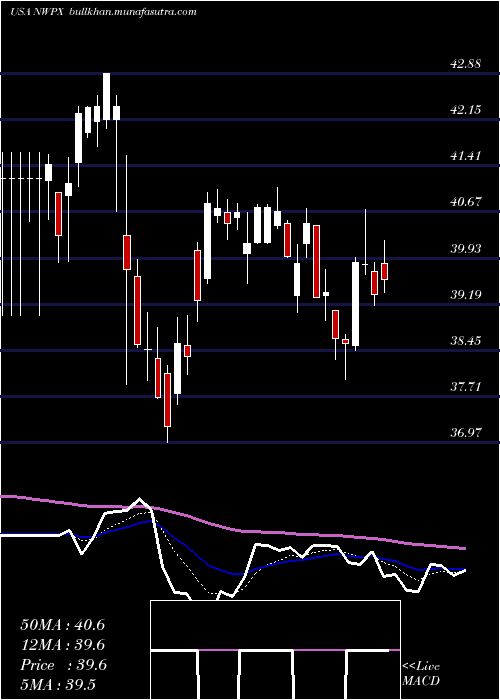This screenshot has width=500, height=700.
Task: Click the 38.45 price axis label
Action: [x=466, y=341]
